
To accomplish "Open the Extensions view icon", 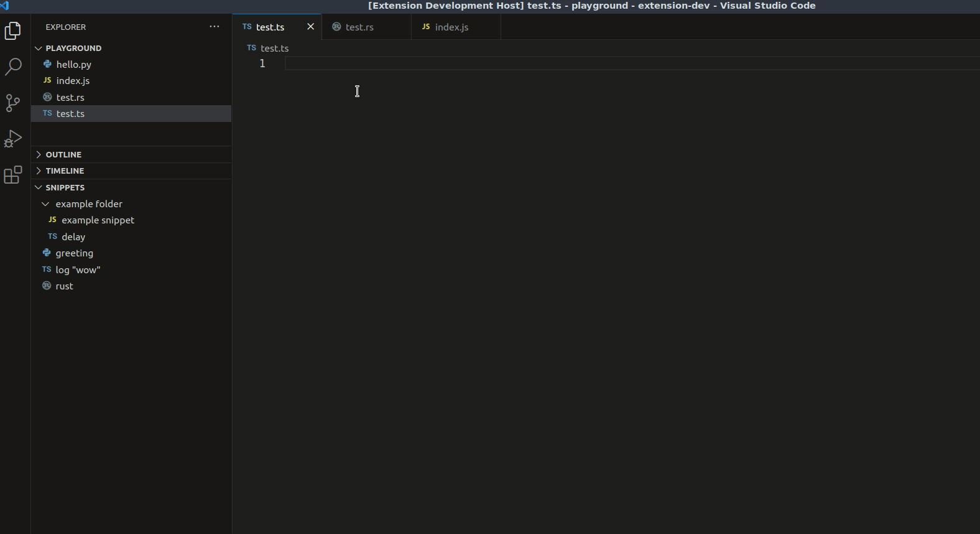I will tap(13, 175).
